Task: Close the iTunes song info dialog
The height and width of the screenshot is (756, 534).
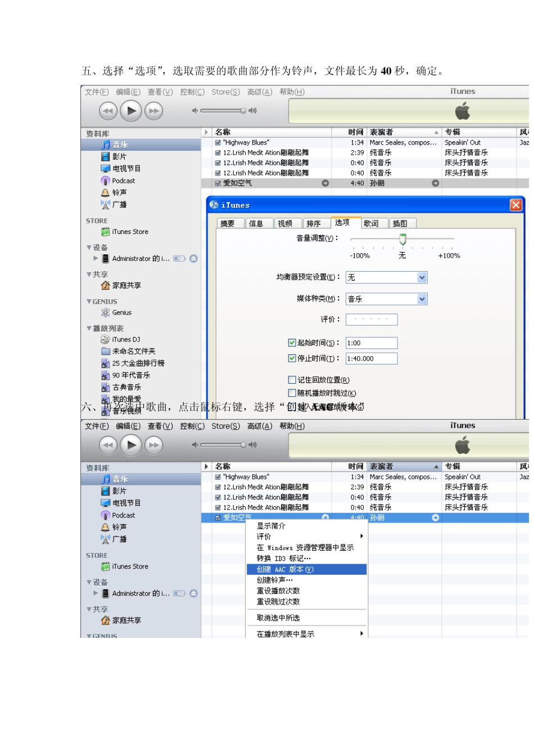Action: 515,205
